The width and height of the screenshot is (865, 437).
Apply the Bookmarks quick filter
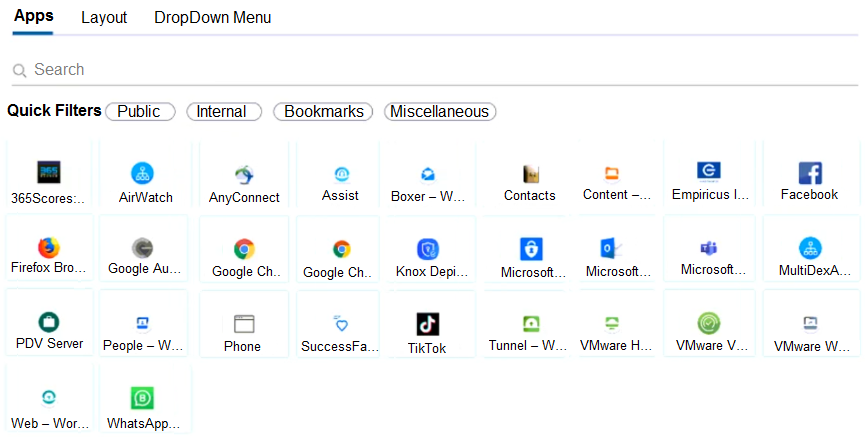pyautogui.click(x=323, y=111)
